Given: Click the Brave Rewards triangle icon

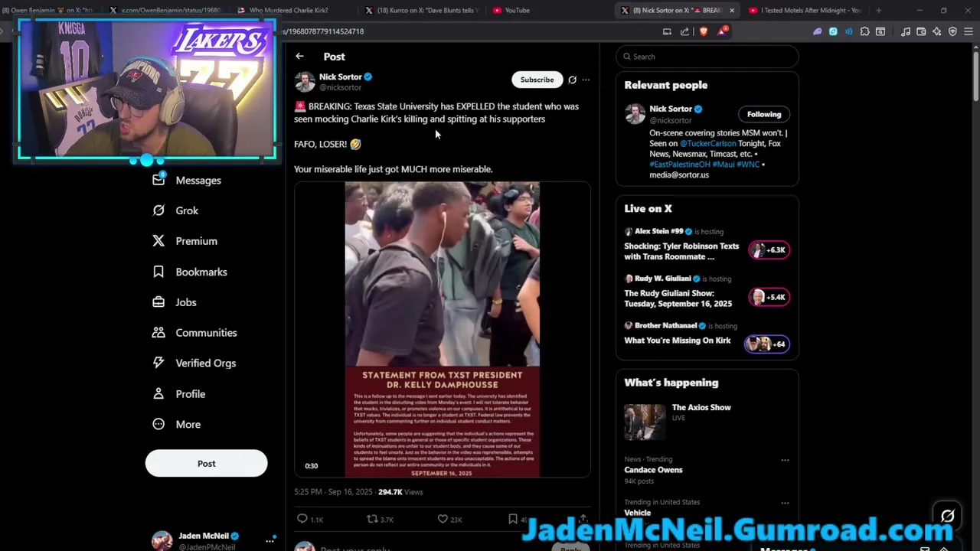Looking at the screenshot, I should click(722, 31).
